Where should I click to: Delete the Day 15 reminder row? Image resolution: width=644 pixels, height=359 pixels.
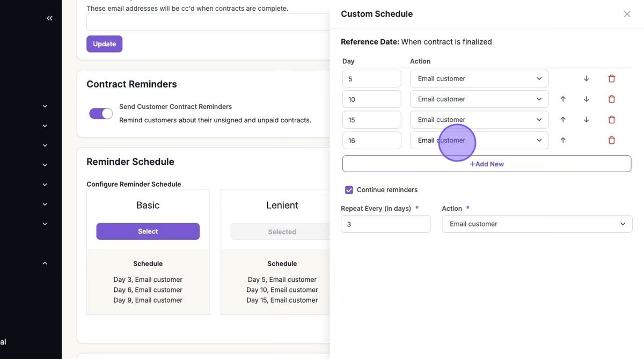point(611,120)
